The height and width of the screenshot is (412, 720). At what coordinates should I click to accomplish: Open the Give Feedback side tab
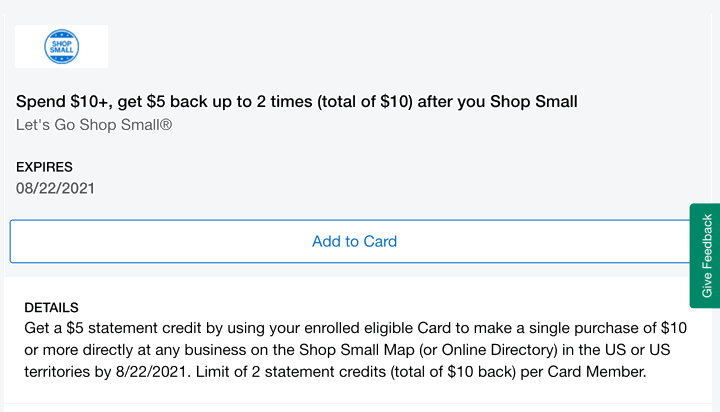pos(706,255)
